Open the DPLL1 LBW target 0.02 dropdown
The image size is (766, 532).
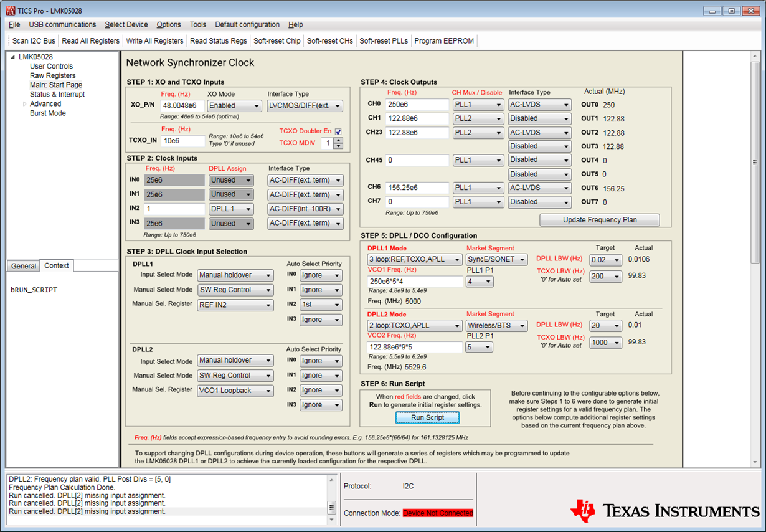pos(605,260)
